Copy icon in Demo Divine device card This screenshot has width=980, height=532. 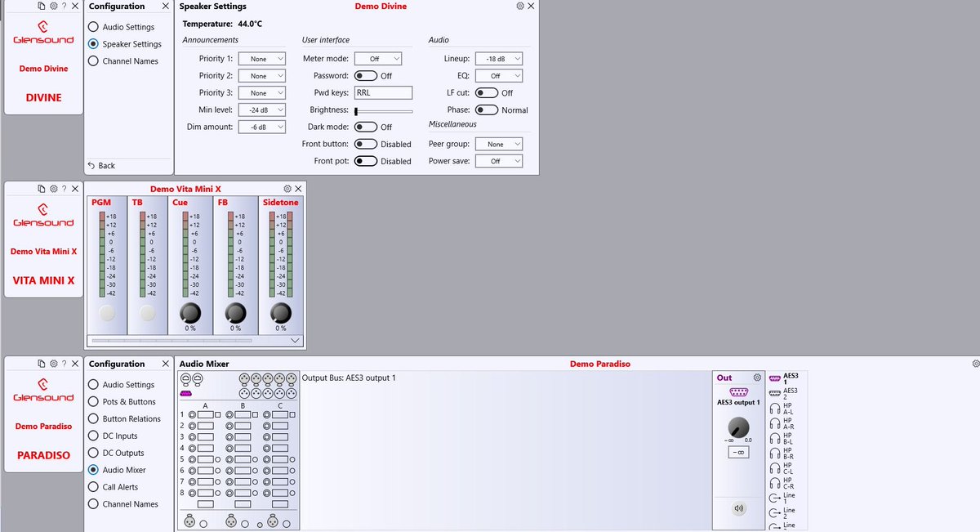tap(42, 6)
